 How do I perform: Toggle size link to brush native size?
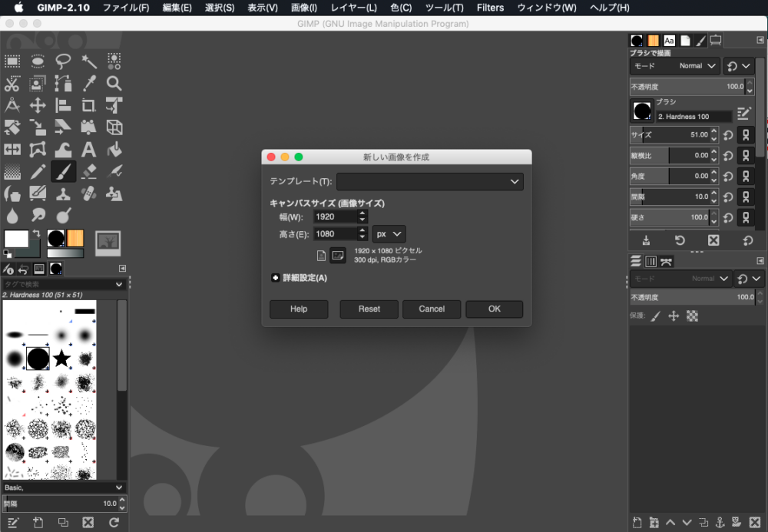(745, 135)
